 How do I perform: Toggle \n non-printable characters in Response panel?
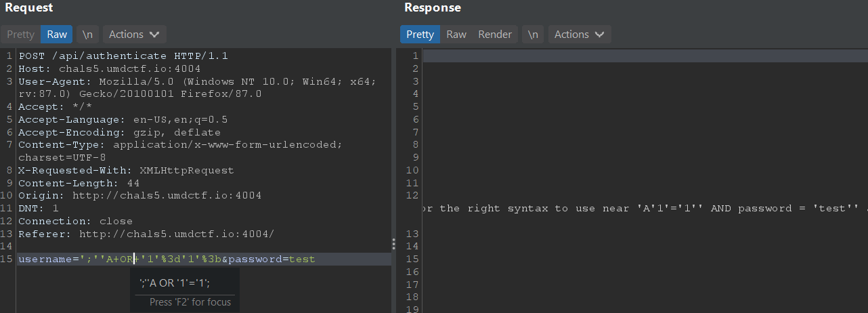(x=534, y=35)
